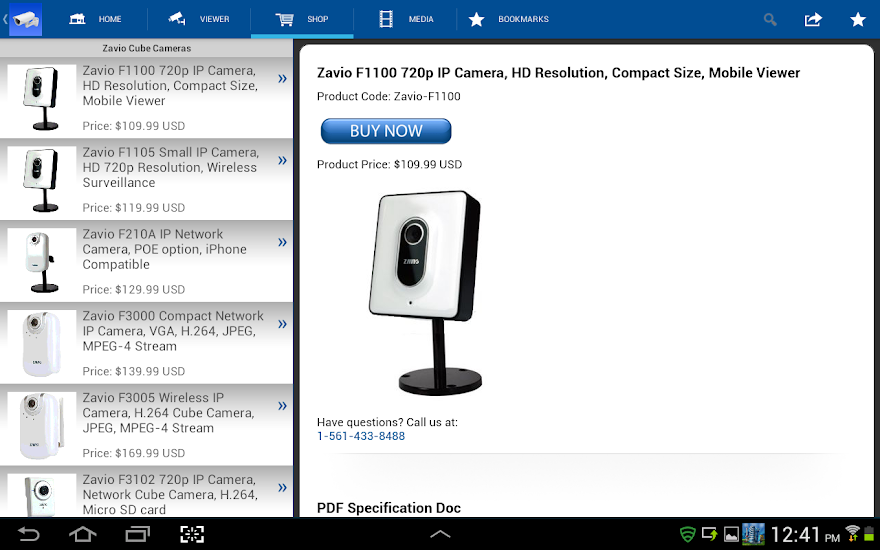Viewport: 880px width, 550px height.
Task: Click the BUY NOW button
Action: pos(386,131)
